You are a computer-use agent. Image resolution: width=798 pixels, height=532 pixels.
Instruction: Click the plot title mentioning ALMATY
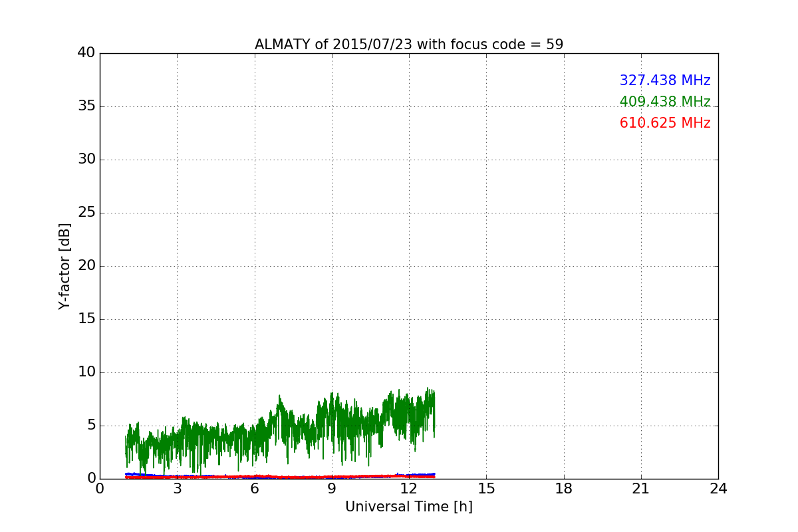click(409, 45)
